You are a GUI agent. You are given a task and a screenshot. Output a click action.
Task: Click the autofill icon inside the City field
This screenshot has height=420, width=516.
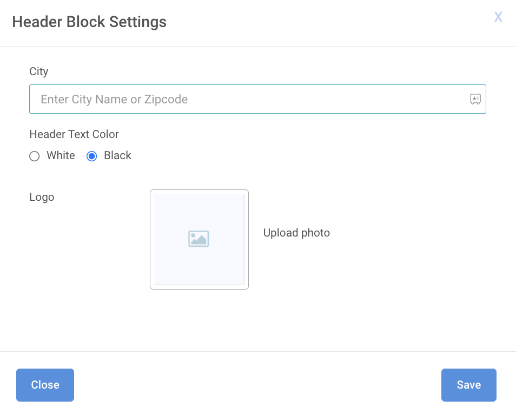[x=475, y=99]
